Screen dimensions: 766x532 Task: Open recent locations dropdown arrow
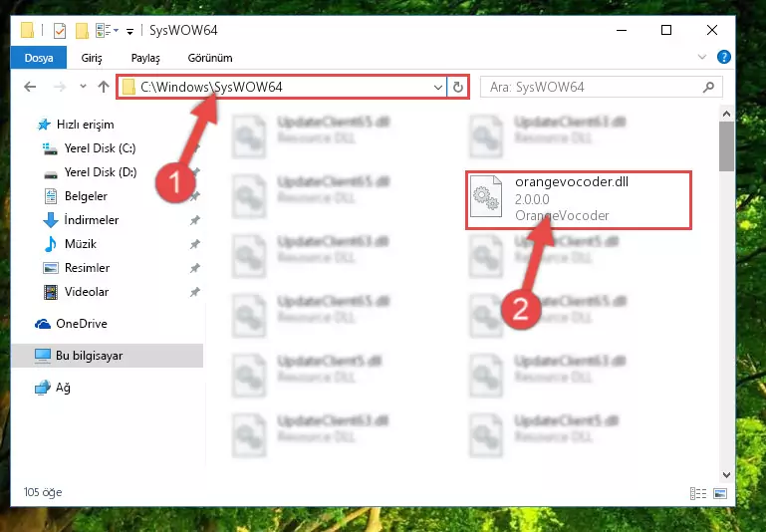83,87
